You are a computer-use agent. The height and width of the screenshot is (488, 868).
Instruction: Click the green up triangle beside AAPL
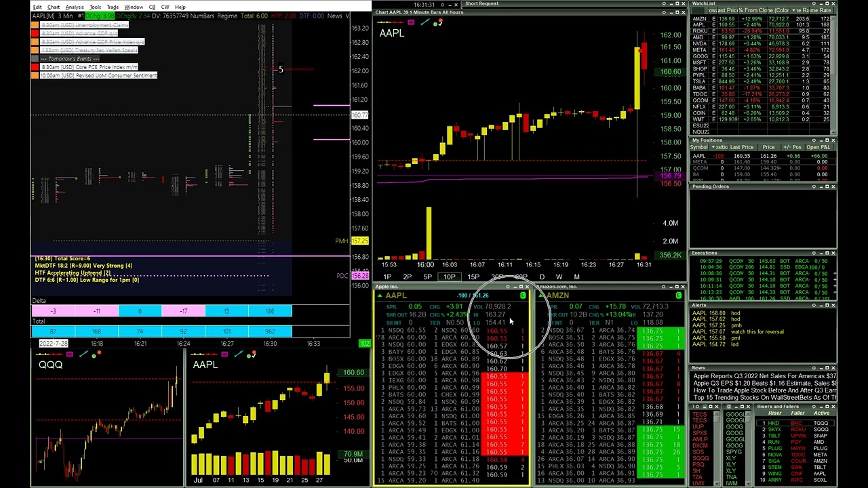[x=380, y=296]
